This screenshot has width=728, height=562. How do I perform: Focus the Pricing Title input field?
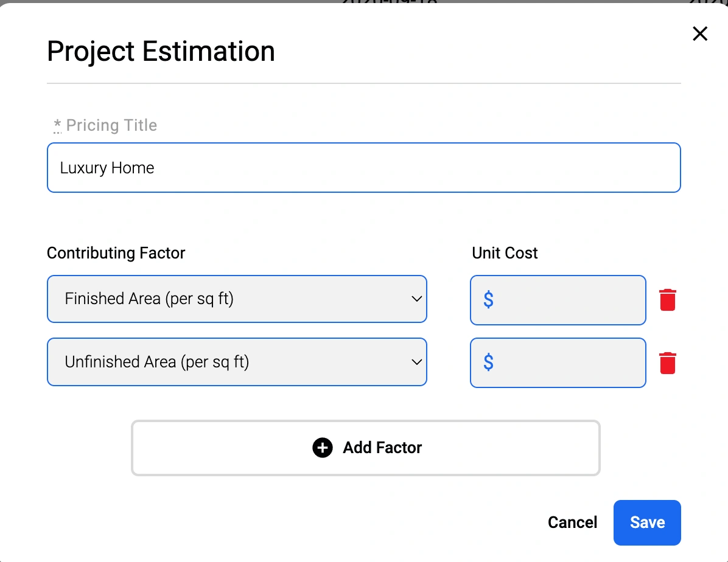[363, 167]
